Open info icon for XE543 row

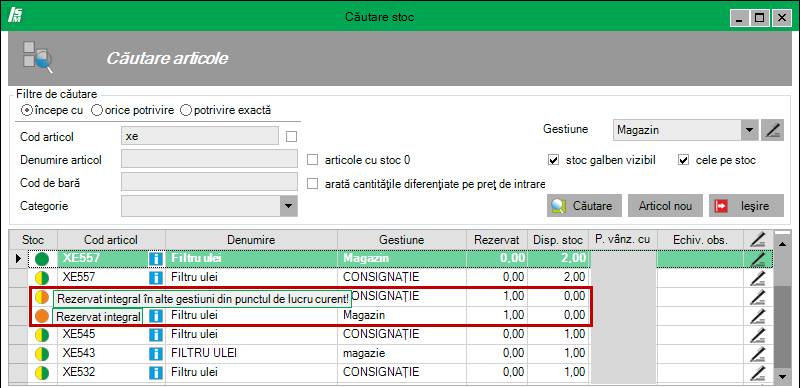155,353
